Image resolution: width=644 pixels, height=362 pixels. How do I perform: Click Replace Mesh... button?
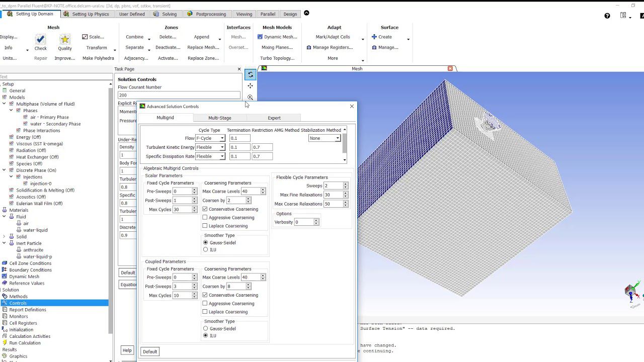click(x=203, y=47)
